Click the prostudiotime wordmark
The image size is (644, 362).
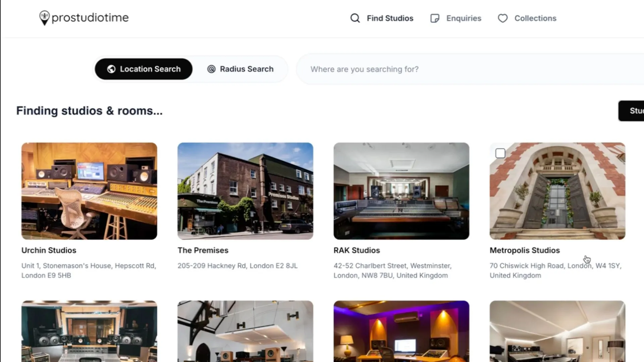click(x=90, y=17)
